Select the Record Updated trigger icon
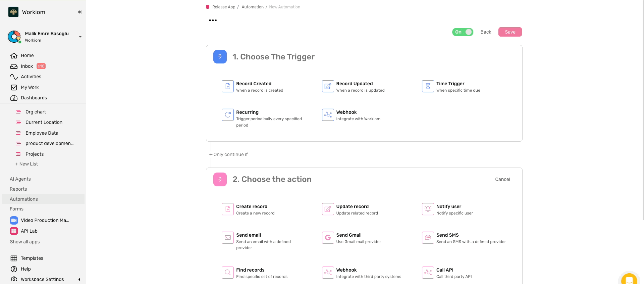Screen dimensions: 644x284 (x=328, y=86)
